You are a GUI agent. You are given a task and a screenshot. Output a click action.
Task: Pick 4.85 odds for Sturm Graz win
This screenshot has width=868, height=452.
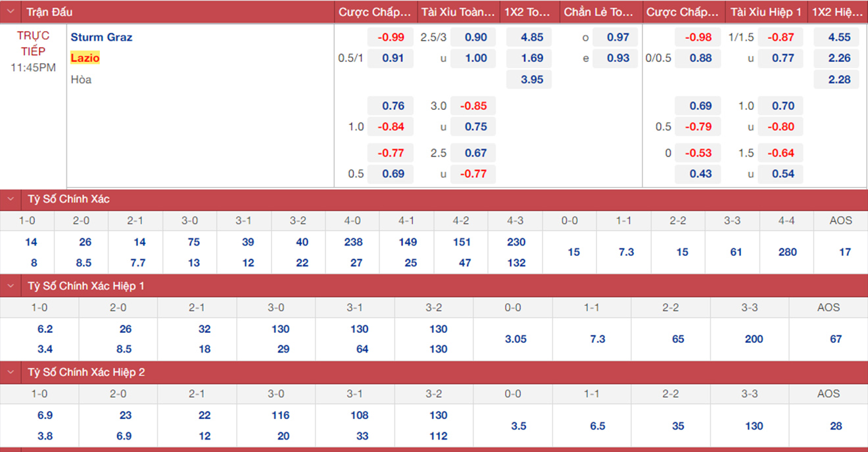click(x=531, y=38)
